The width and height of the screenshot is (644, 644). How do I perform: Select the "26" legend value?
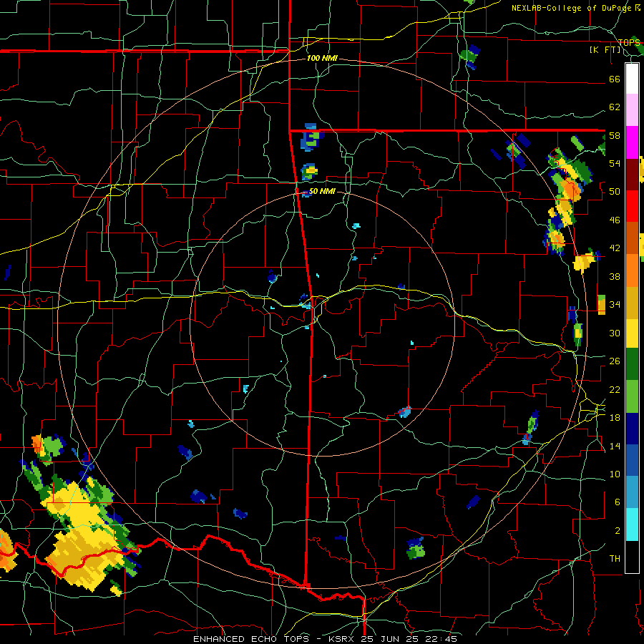click(615, 361)
